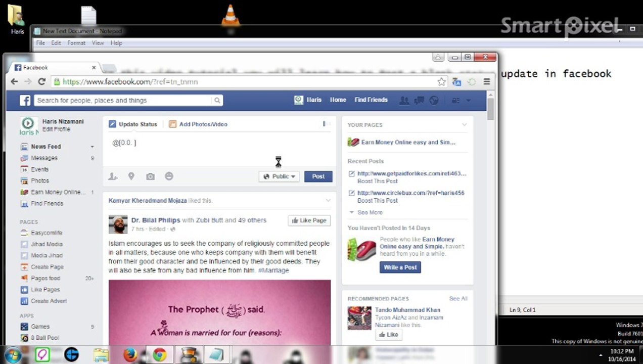This screenshot has height=364, width=643.
Task: Open Public audience dropdown
Action: click(x=279, y=176)
